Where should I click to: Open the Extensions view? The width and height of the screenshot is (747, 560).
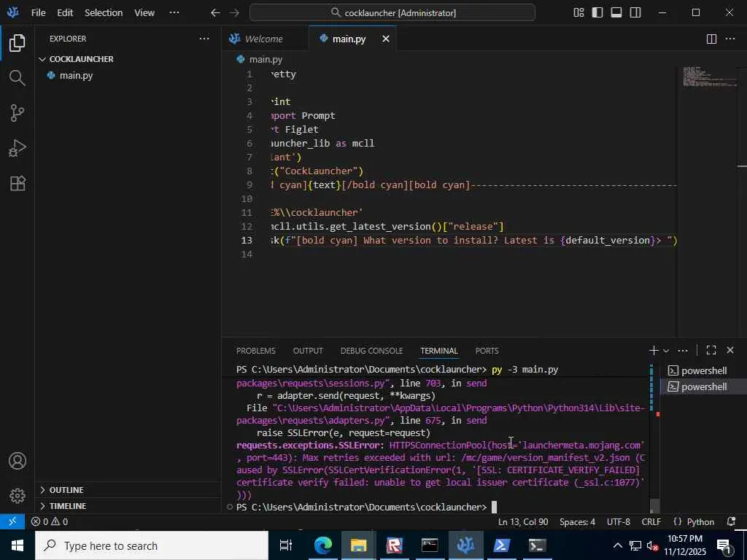pos(18,184)
